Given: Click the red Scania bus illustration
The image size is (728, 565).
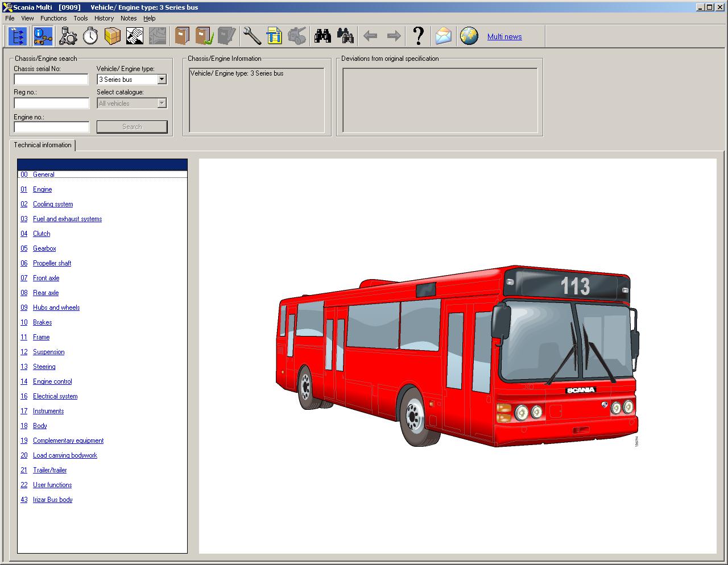Looking at the screenshot, I should 457,355.
